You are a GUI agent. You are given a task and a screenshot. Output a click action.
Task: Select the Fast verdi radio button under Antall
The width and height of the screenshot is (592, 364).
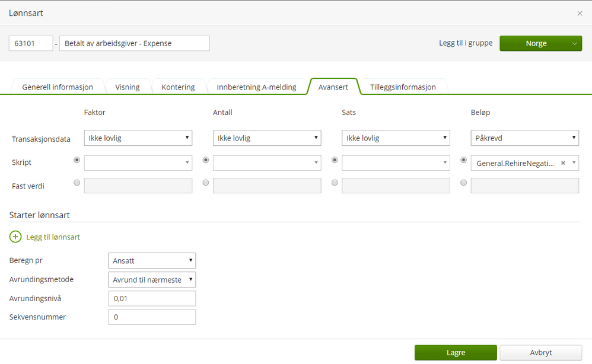coord(206,183)
